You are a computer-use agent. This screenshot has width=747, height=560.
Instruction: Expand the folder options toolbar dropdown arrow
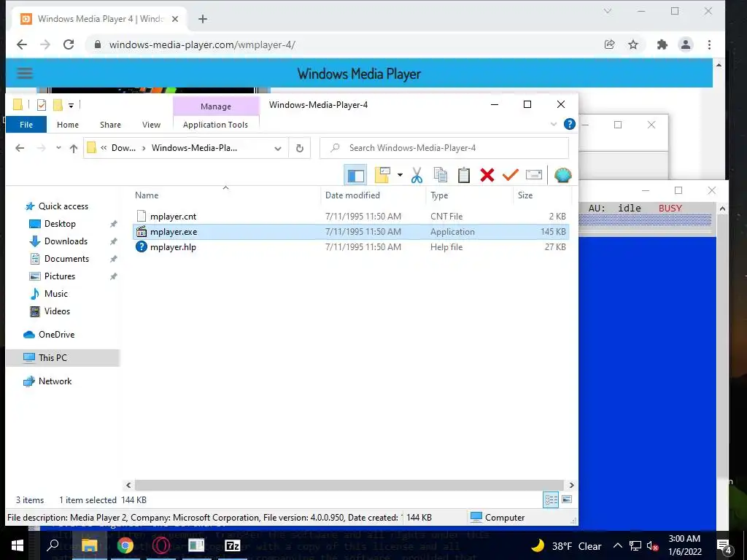click(400, 175)
